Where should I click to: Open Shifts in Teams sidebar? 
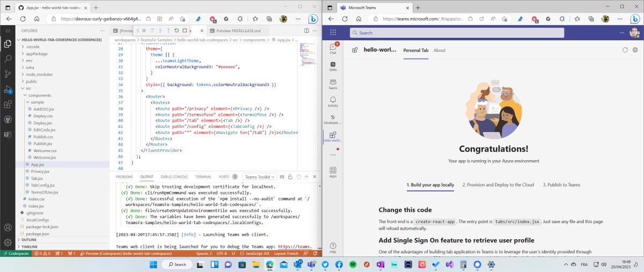(x=333, y=66)
